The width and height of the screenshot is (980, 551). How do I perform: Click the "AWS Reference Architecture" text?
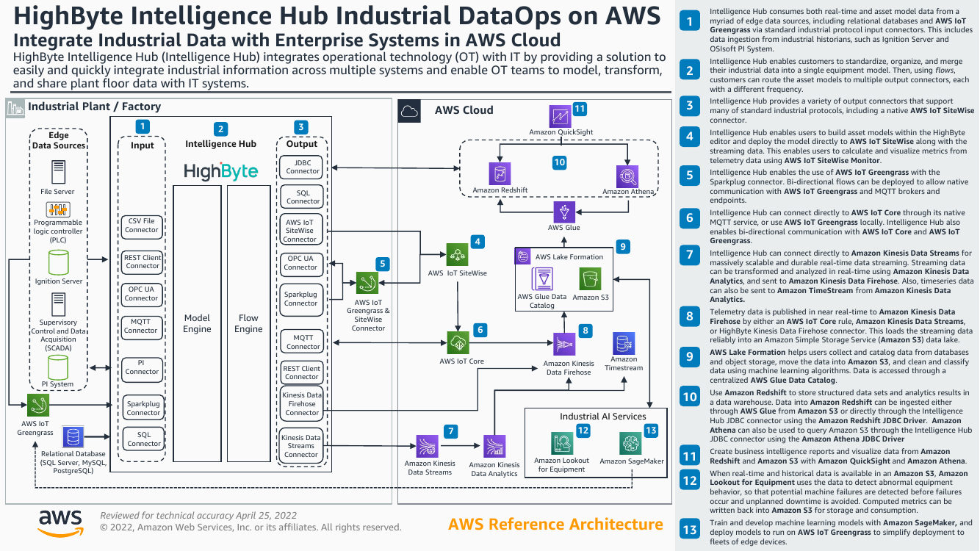click(555, 525)
